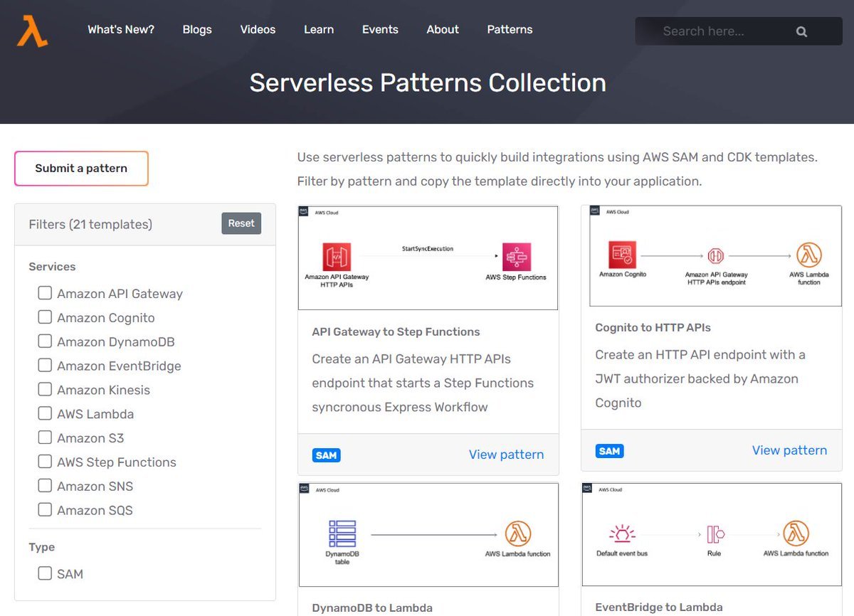
Task: Check the Amazon SQS filter
Action: click(x=45, y=510)
